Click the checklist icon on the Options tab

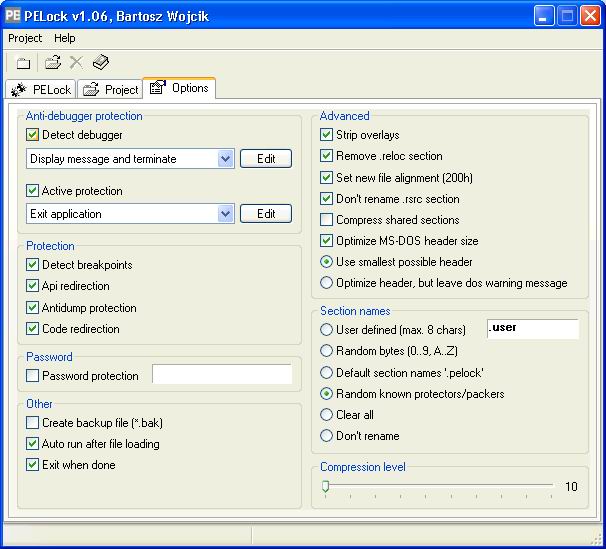pyautogui.click(x=157, y=87)
